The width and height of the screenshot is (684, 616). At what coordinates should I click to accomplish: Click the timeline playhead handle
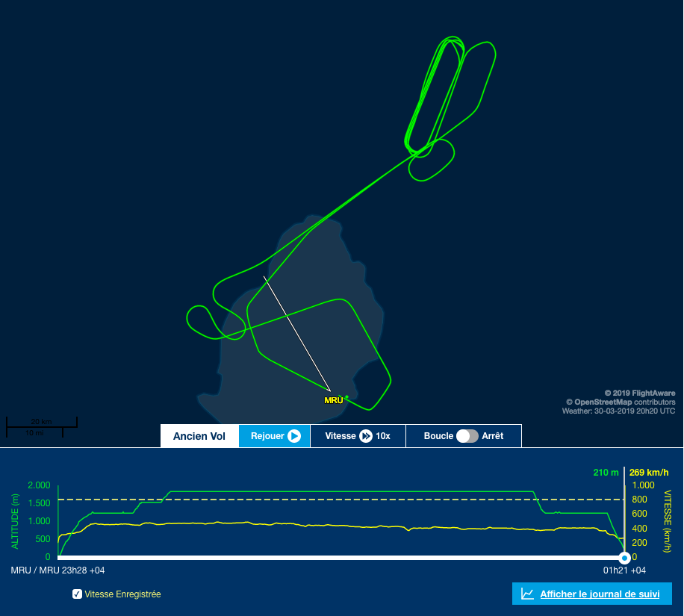pos(625,558)
